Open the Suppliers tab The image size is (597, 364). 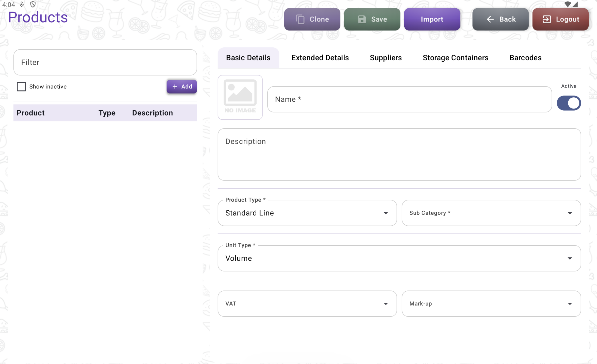[386, 58]
